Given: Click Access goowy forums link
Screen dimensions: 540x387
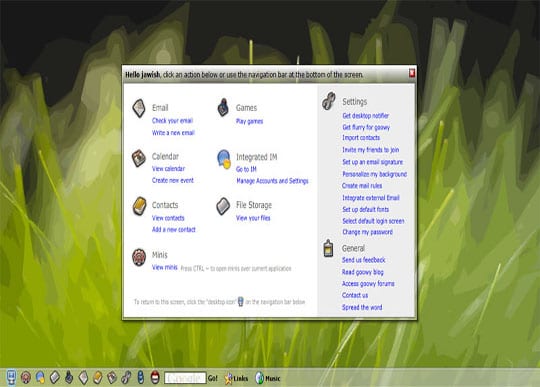Looking at the screenshot, I should tap(368, 284).
